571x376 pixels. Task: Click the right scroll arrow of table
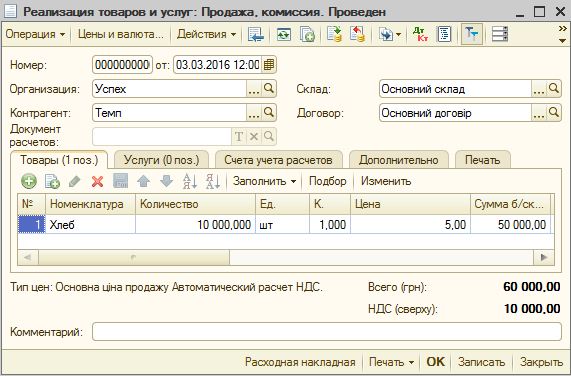pyautogui.click(x=544, y=257)
